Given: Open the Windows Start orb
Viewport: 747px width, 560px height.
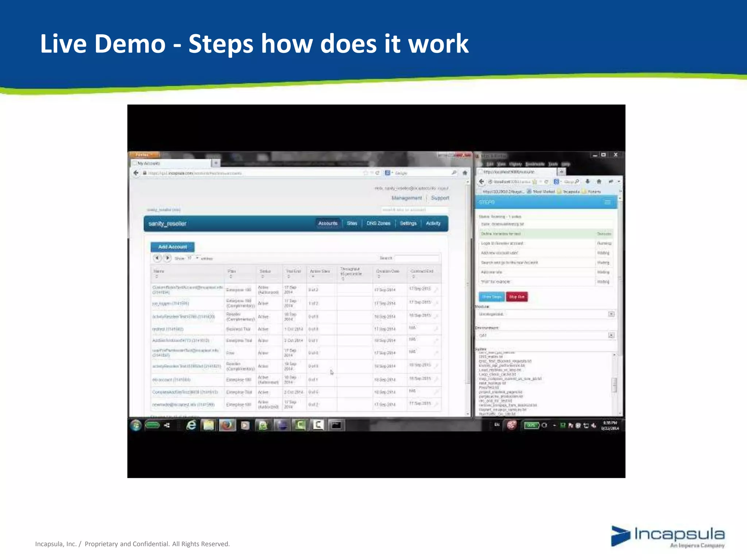Looking at the screenshot, I should [x=136, y=425].
